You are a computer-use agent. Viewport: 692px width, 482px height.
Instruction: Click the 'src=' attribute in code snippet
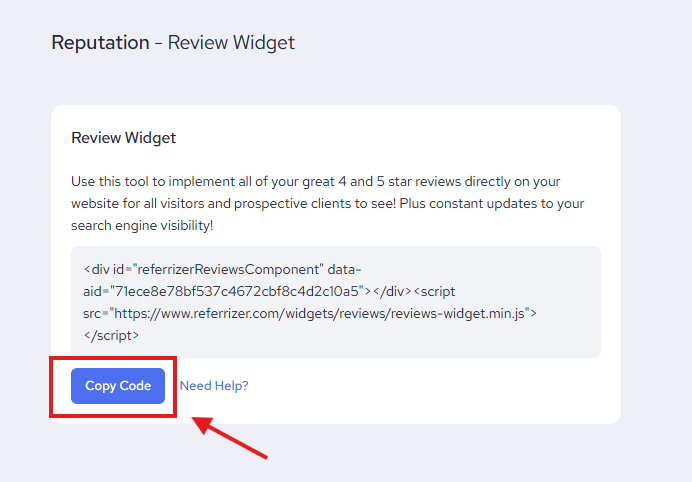(x=96, y=314)
